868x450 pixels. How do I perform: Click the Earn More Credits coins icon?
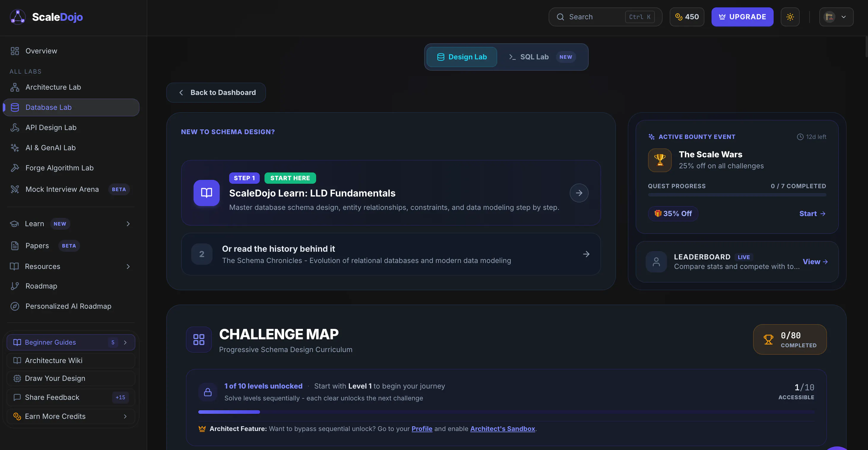(x=17, y=416)
